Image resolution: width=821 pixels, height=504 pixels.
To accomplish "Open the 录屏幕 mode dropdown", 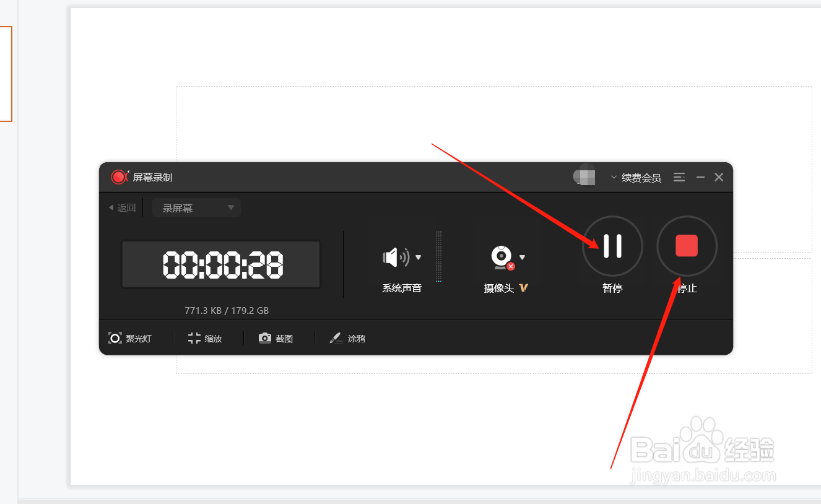I will click(196, 208).
